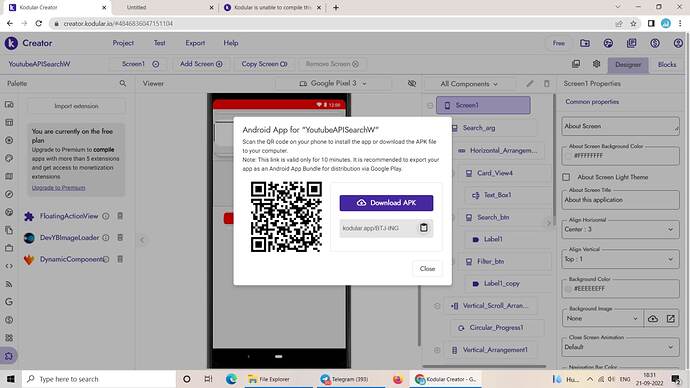Collapse the Vertical_Arrangement1 tree node
The image size is (690, 388).
point(437,350)
